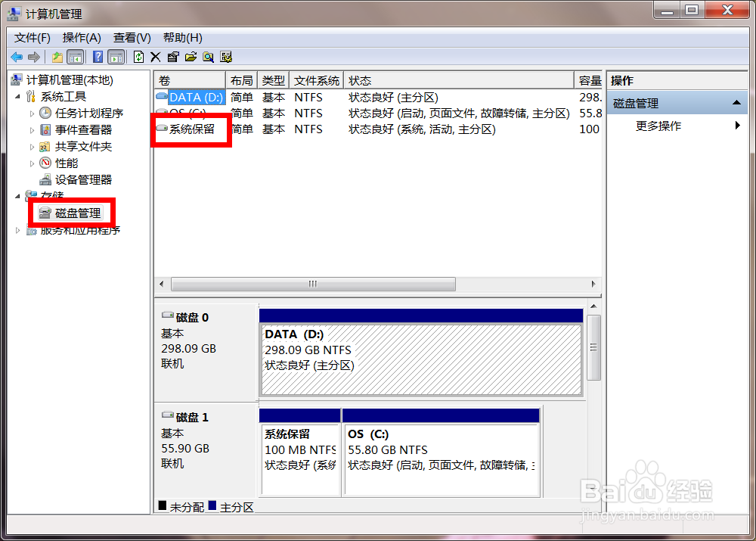Click the Back navigation arrow icon

(17, 57)
